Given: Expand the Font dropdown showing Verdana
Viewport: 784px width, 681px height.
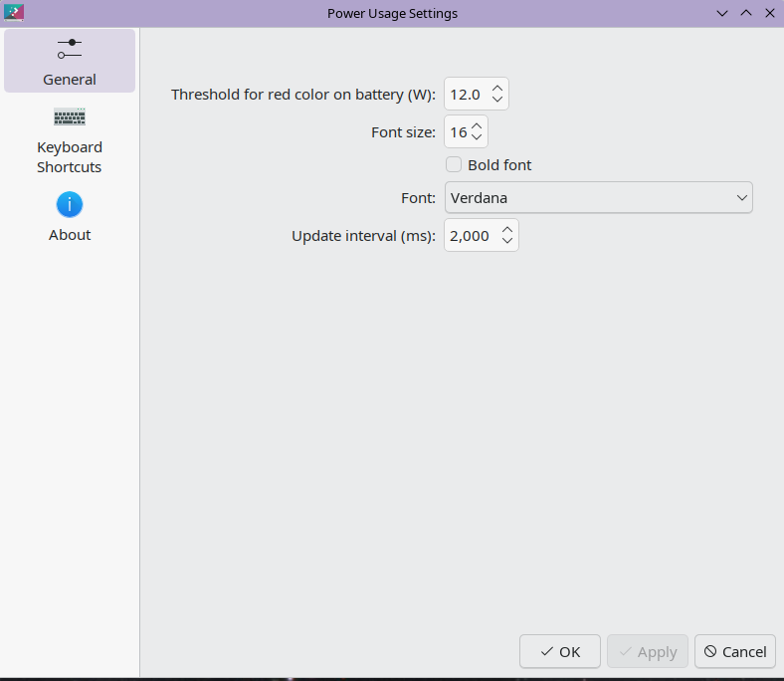Looking at the screenshot, I should pyautogui.click(x=599, y=198).
